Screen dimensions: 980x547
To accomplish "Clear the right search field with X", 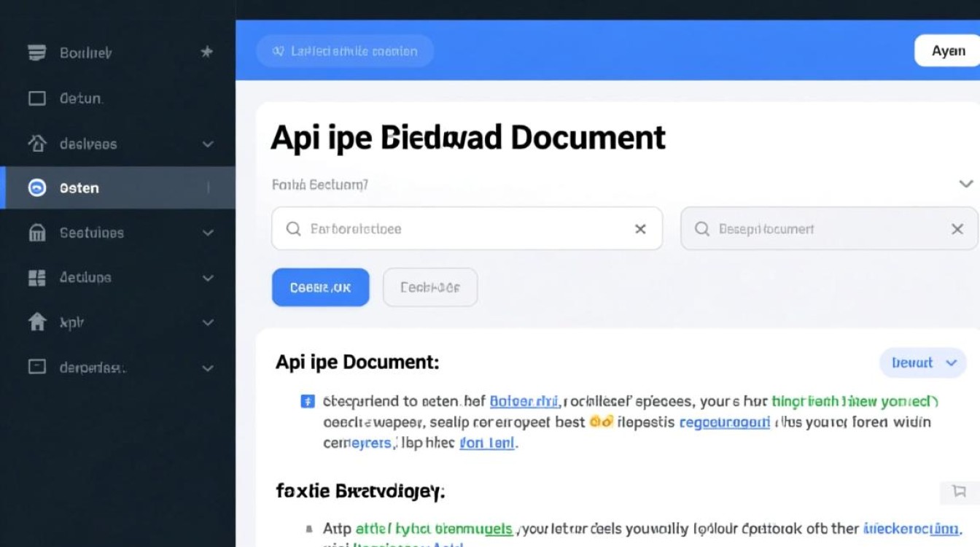I will pyautogui.click(x=957, y=229).
